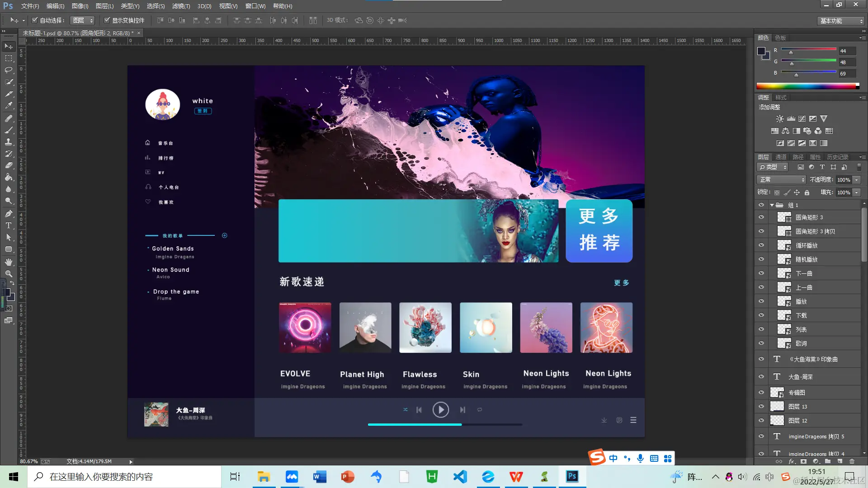Screen dimensions: 868x488
Task: Select the Zoom tool in toolbar
Action: tap(9, 274)
